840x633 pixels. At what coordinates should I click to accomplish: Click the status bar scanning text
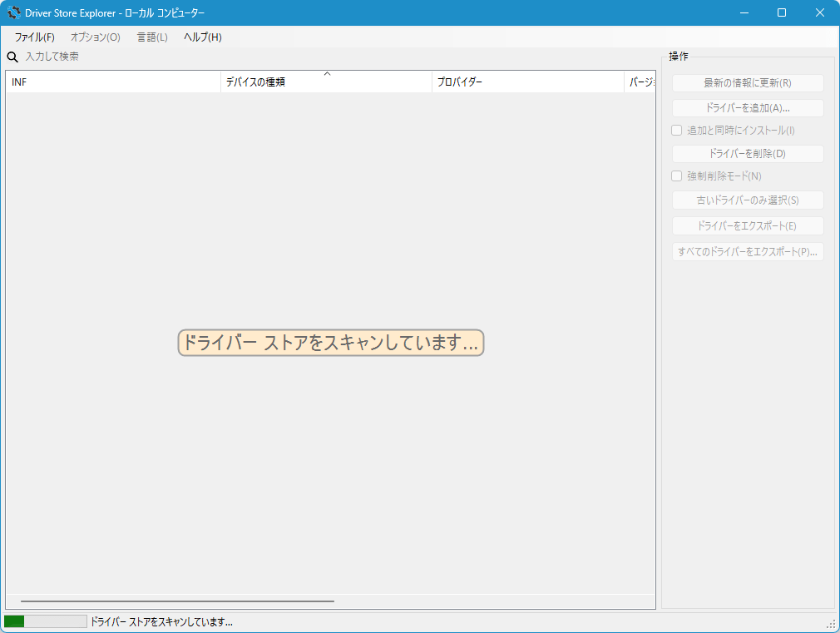tap(161, 621)
